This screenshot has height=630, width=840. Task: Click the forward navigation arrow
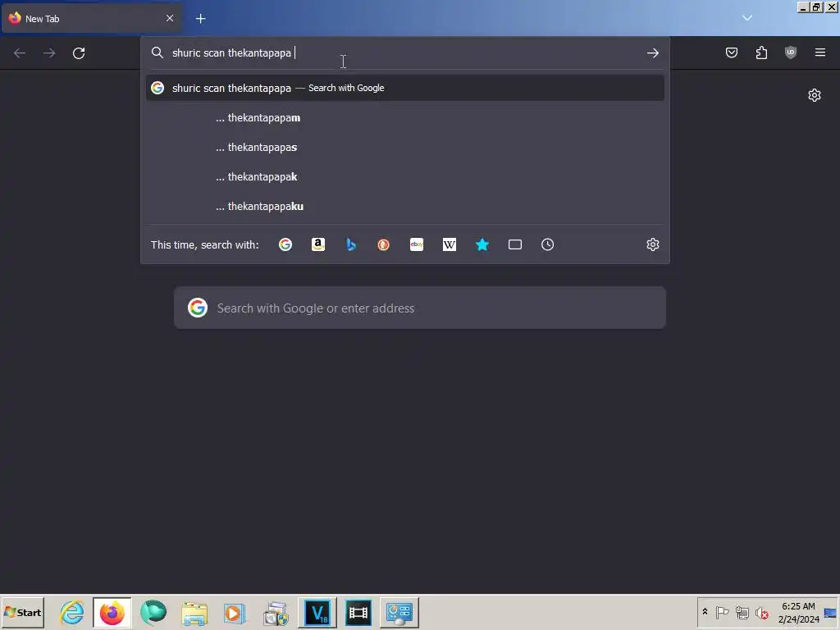[49, 53]
